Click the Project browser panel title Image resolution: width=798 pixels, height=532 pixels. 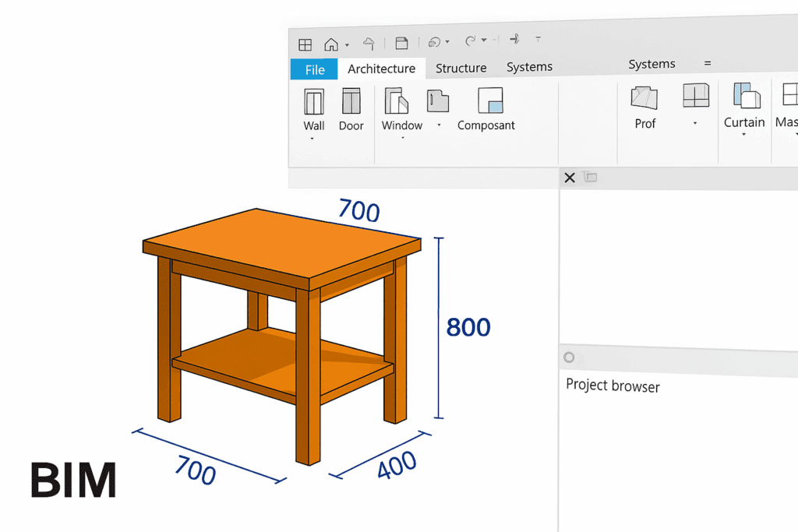point(613,386)
